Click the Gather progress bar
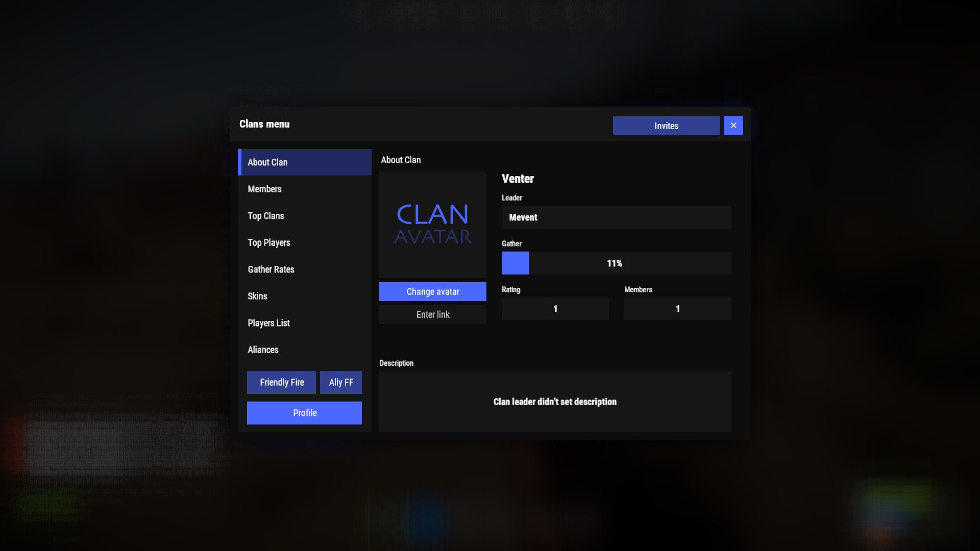Screen dimensions: 980x551 point(616,262)
